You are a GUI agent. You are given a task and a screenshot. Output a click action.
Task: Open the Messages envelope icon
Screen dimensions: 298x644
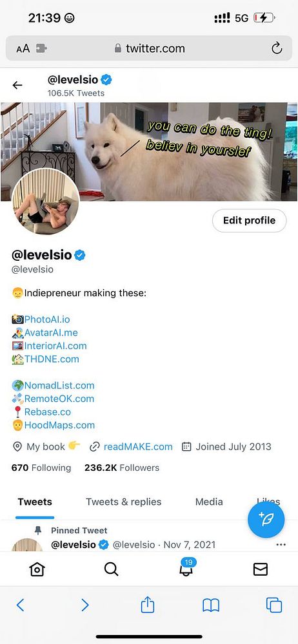point(260,569)
